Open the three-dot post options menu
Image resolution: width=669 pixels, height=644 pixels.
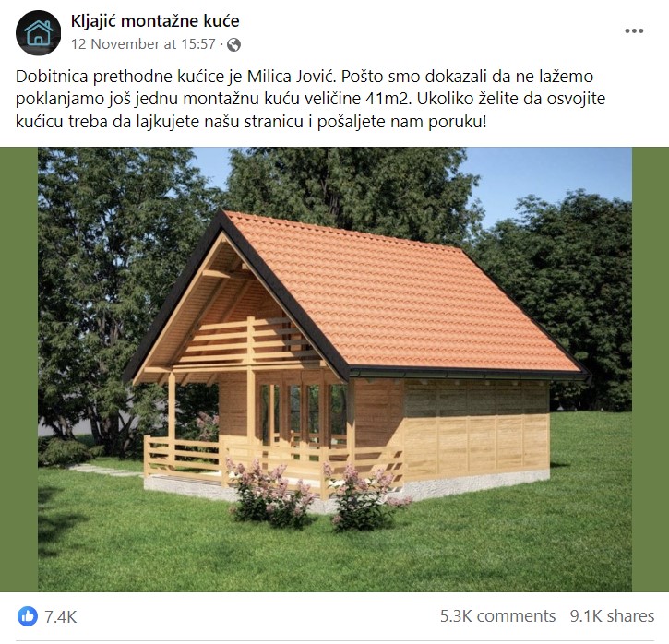pos(634,30)
